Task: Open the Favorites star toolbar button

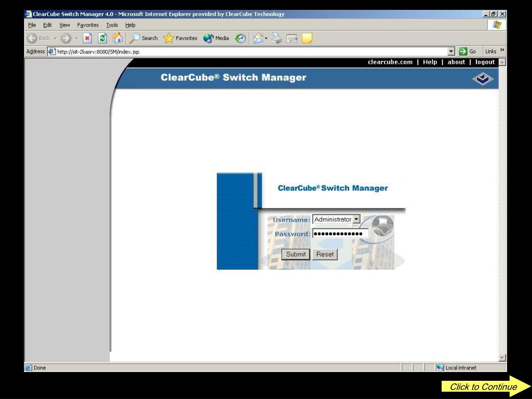Action: point(180,38)
